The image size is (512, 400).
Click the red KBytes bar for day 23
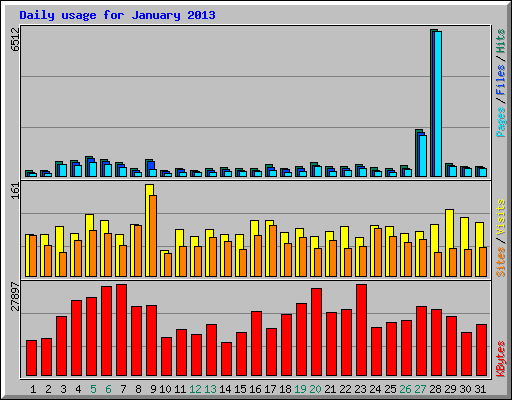coord(361,330)
